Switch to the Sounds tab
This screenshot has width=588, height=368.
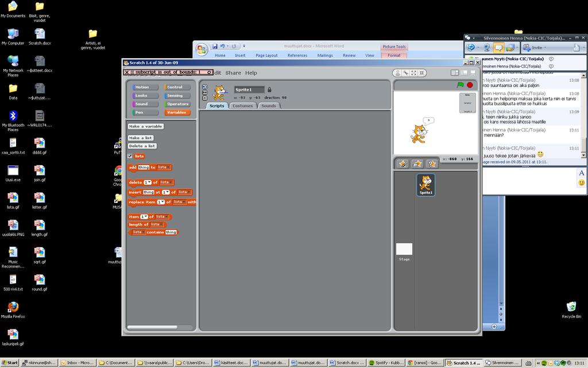click(269, 106)
